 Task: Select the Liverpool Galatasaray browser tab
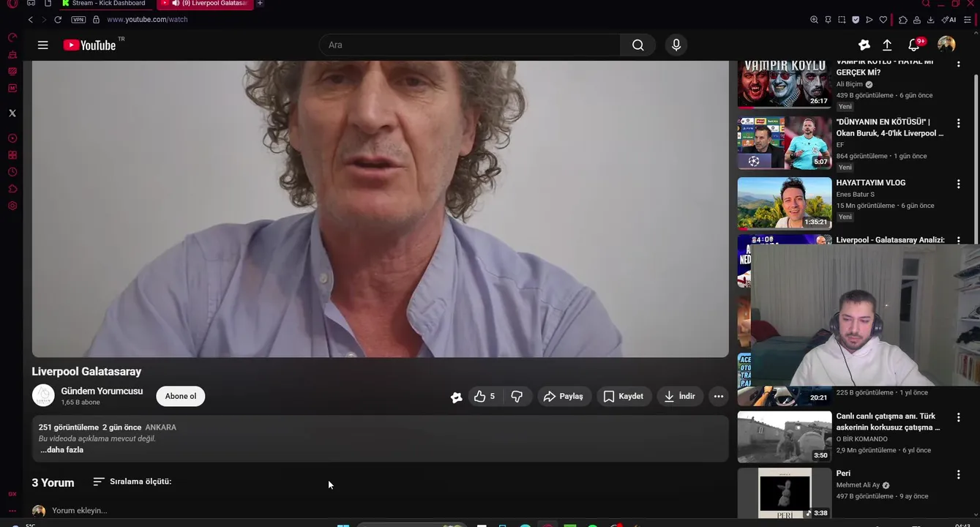(205, 4)
